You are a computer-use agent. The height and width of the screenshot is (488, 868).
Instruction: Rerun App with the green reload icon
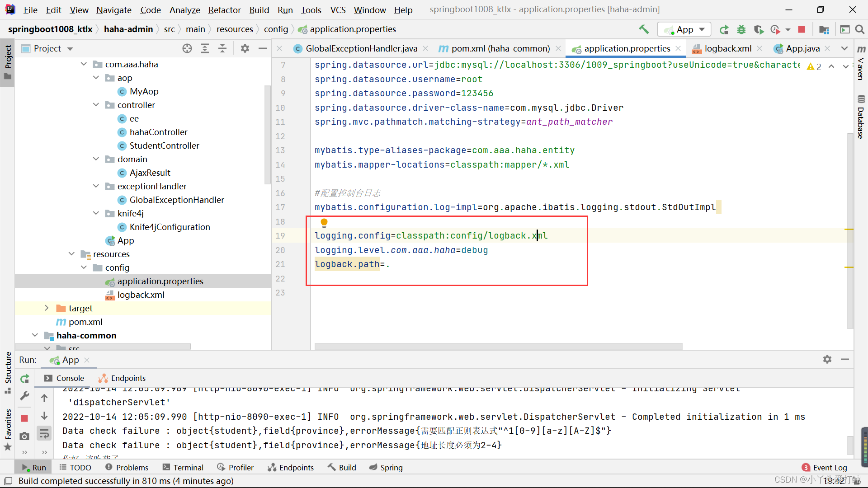724,29
